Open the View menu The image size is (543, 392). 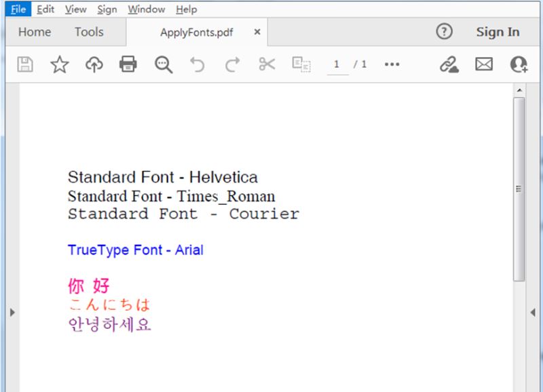click(x=75, y=9)
